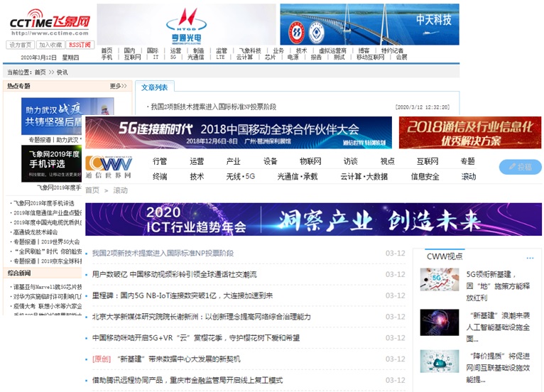Open the RSS订阅 button
544x392 pixels.
click(x=80, y=45)
